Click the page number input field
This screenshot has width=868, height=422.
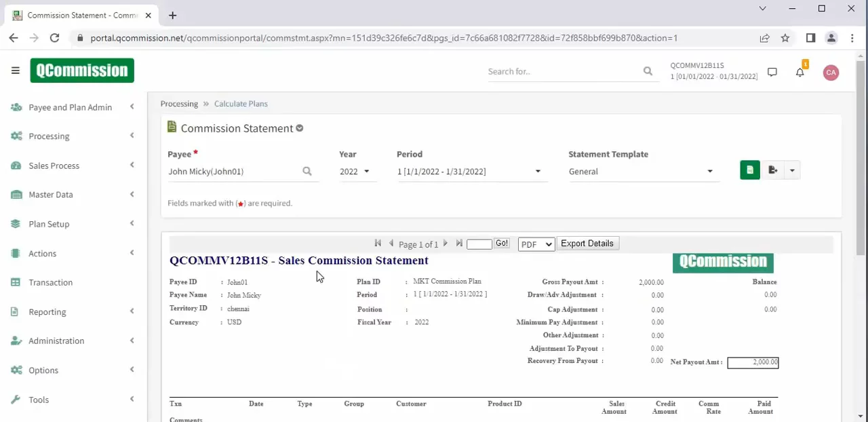click(479, 244)
